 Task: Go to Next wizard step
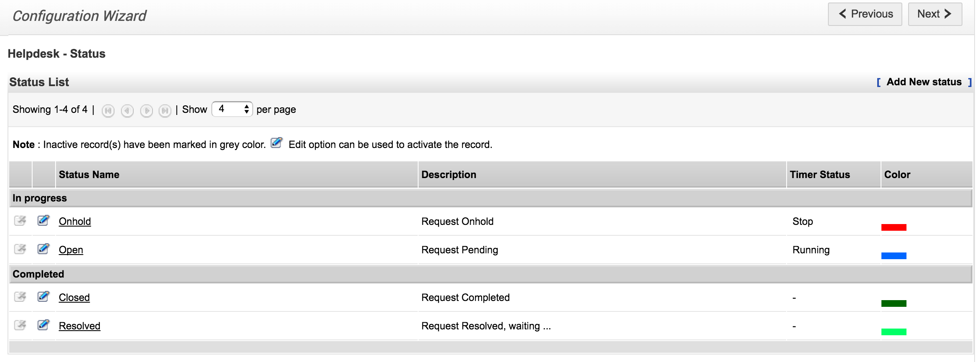click(x=934, y=14)
